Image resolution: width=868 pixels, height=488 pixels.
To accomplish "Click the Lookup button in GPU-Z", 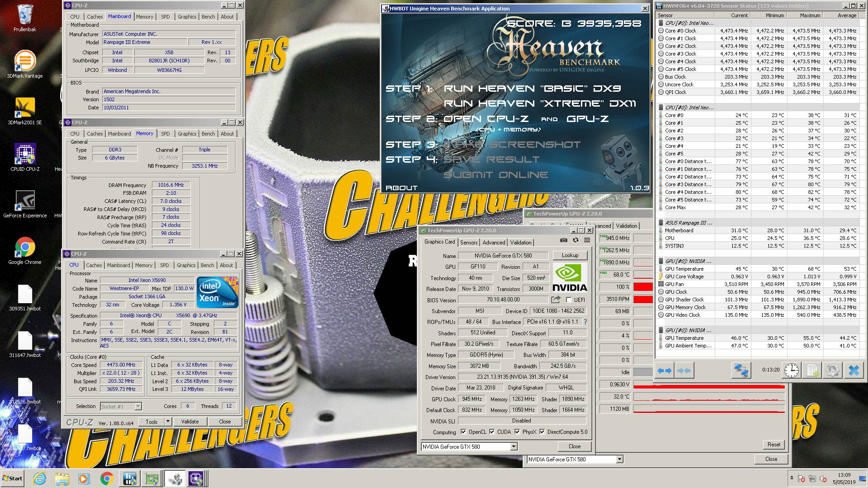I will coord(570,255).
